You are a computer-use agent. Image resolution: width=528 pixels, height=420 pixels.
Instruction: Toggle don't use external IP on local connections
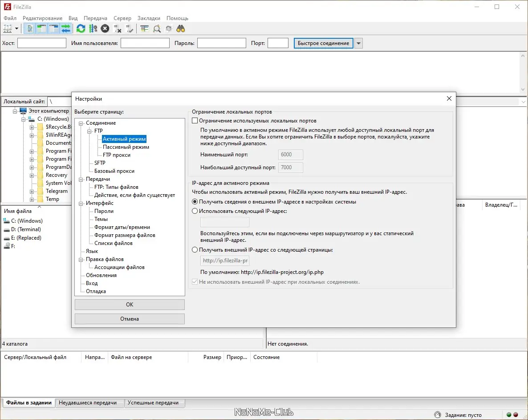[x=195, y=282]
